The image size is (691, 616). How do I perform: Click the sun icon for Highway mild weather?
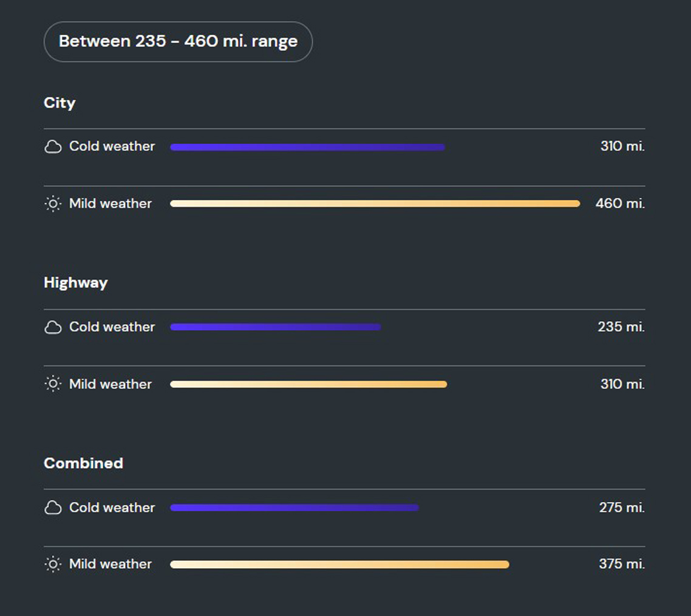pyautogui.click(x=53, y=384)
